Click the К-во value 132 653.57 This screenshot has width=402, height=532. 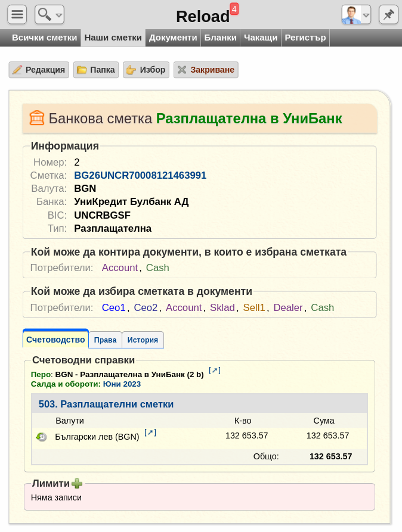[247, 435]
